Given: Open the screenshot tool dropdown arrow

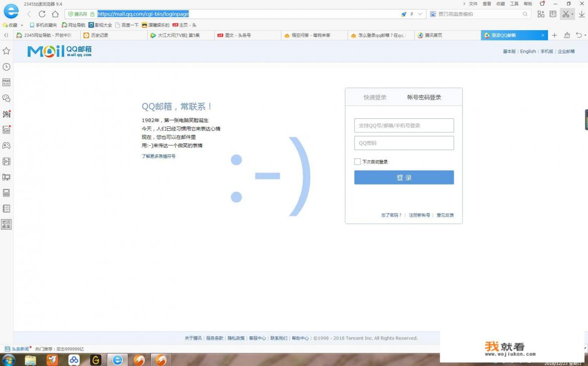Looking at the screenshot, I should click(572, 14).
